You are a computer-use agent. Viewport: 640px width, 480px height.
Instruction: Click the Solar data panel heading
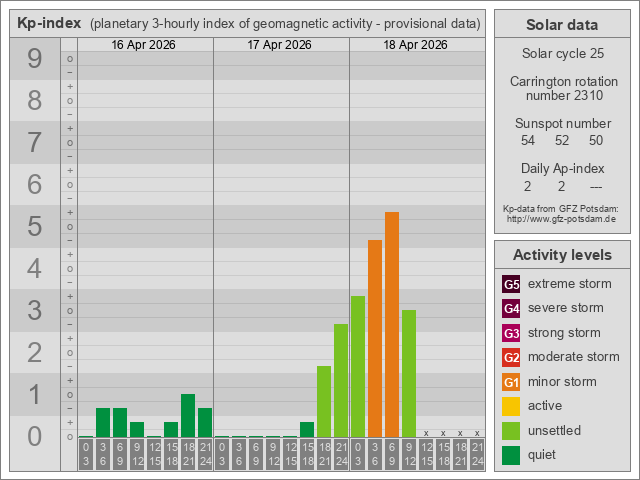[x=562, y=25]
